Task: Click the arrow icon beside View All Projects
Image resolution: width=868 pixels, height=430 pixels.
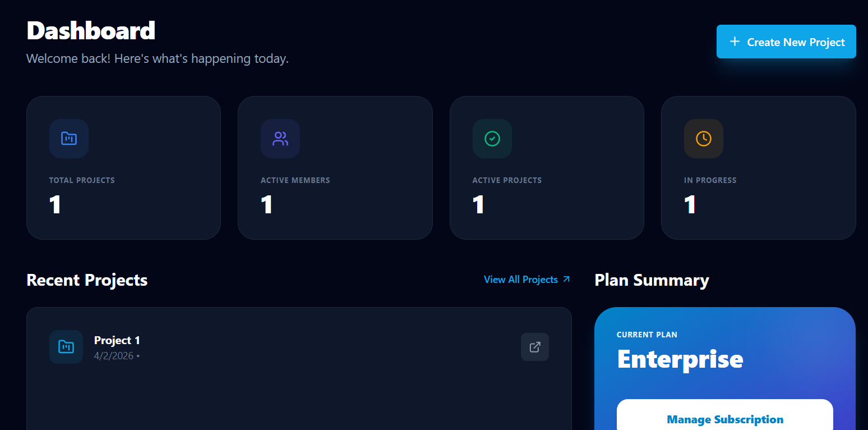Action: point(566,280)
